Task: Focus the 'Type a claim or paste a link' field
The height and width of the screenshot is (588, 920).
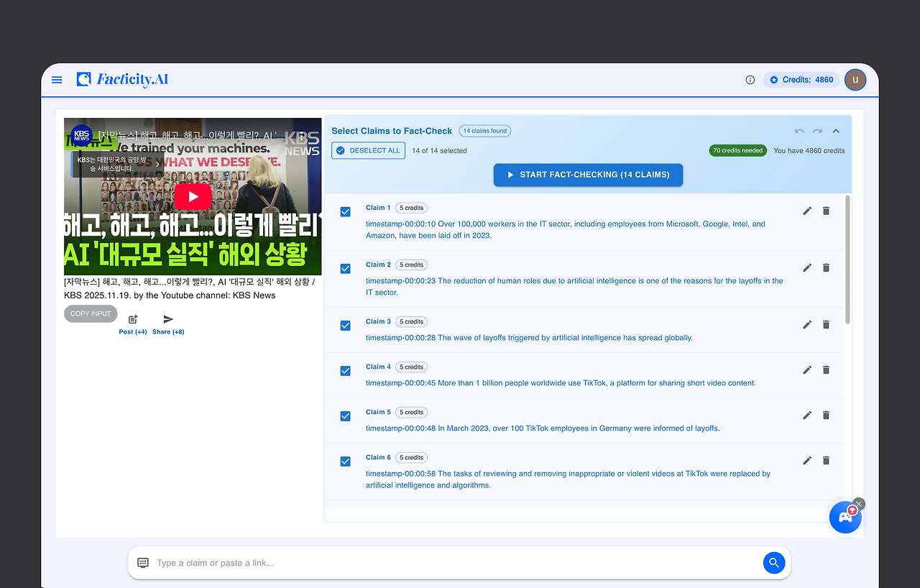Action: 456,563
